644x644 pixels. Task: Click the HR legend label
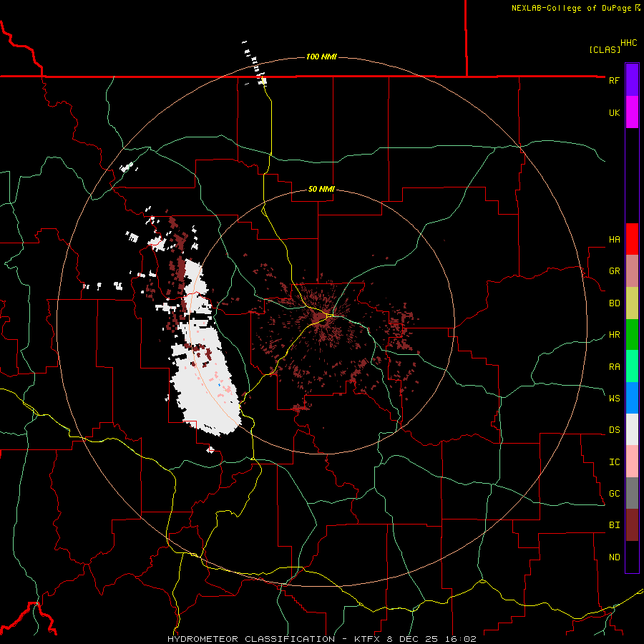pos(614,335)
